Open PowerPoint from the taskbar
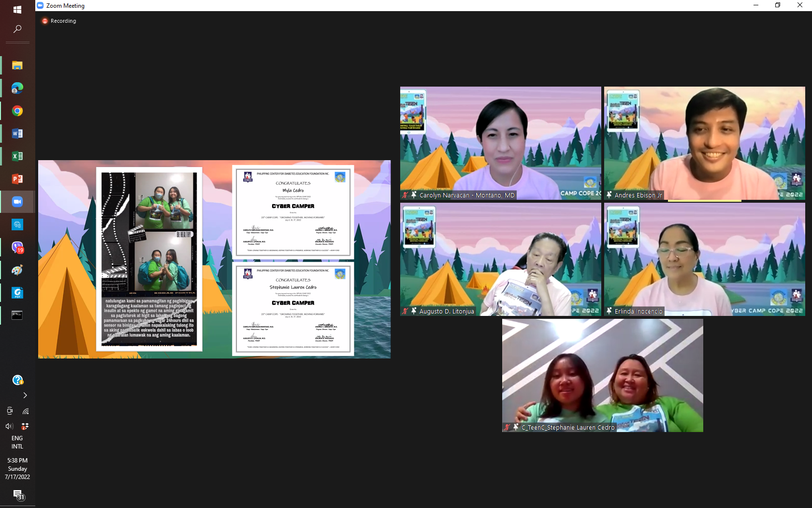Image resolution: width=812 pixels, height=508 pixels. coord(17,179)
